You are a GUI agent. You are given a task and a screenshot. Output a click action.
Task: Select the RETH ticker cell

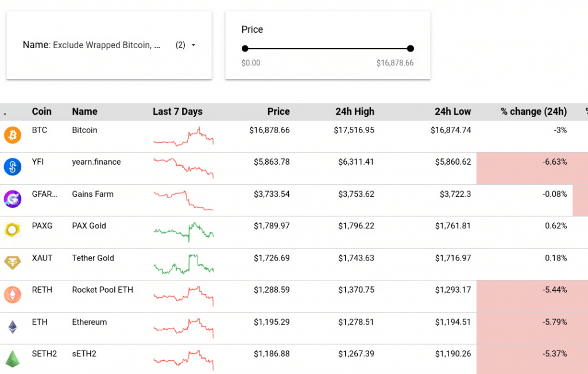(42, 290)
